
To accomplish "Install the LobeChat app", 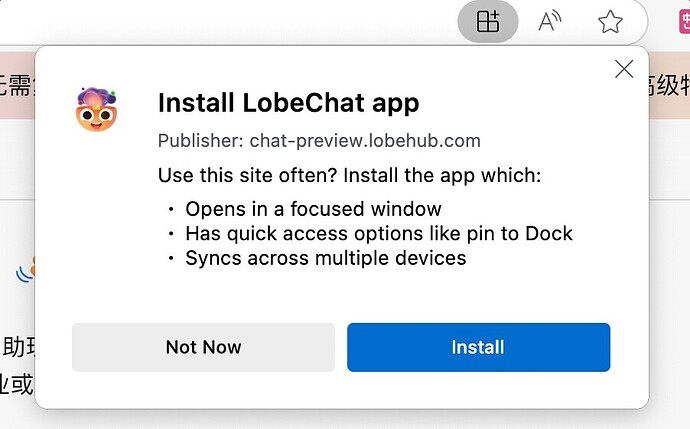I will [478, 347].
